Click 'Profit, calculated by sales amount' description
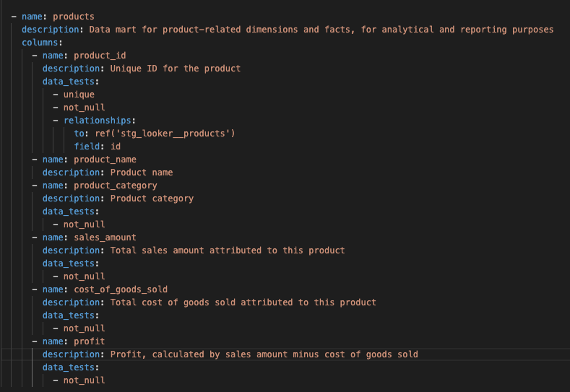This screenshot has width=570, height=392. (264, 354)
